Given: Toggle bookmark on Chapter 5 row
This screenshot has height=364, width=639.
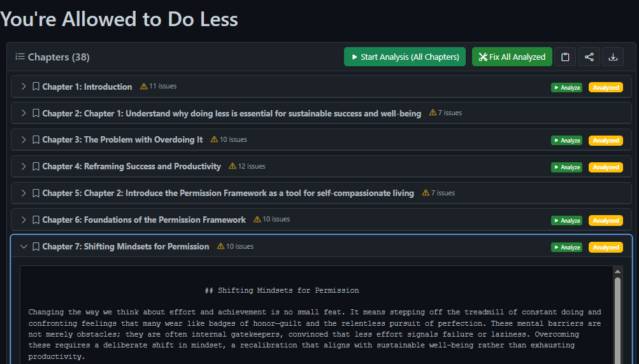Looking at the screenshot, I should (x=36, y=193).
